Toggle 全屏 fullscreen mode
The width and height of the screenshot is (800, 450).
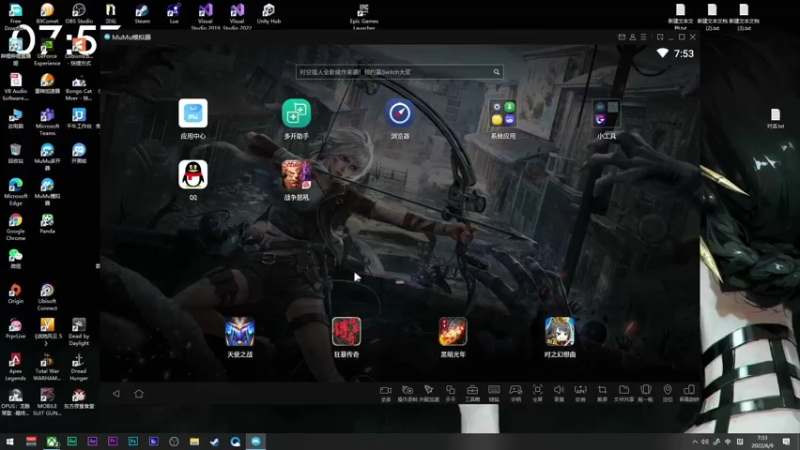(537, 393)
